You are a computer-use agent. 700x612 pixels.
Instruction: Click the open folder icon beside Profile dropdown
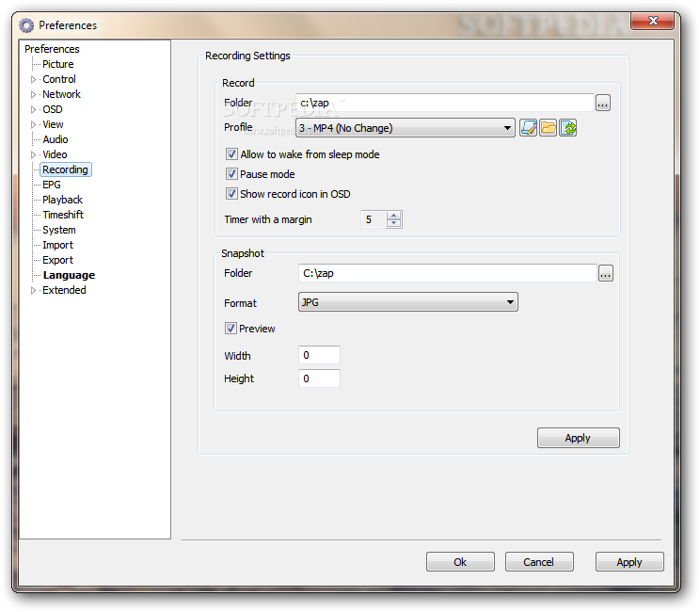tap(549, 128)
